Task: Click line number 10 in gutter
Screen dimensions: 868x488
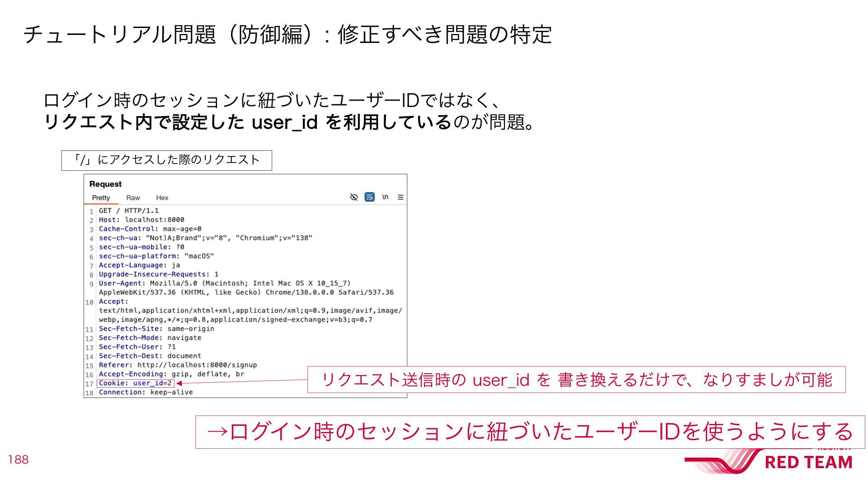Action: (x=90, y=302)
